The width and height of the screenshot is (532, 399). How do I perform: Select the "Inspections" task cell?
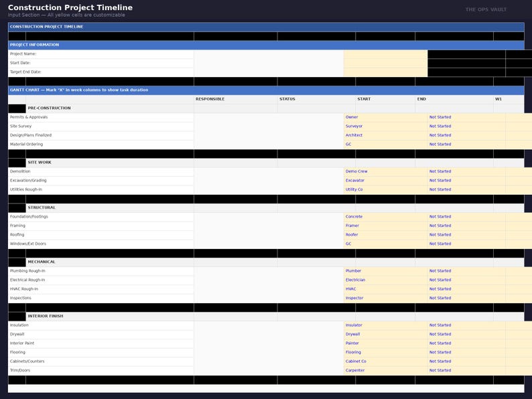[101, 299]
